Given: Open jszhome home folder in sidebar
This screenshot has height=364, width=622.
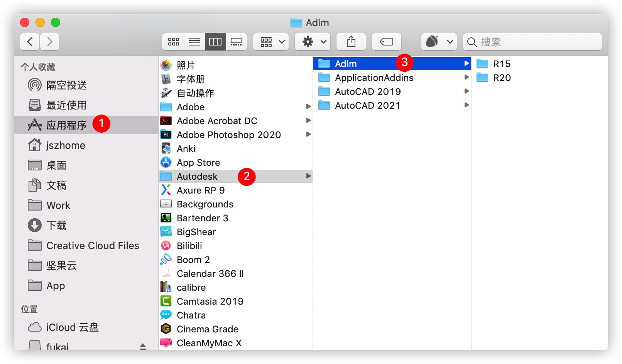Looking at the screenshot, I should pos(86,145).
